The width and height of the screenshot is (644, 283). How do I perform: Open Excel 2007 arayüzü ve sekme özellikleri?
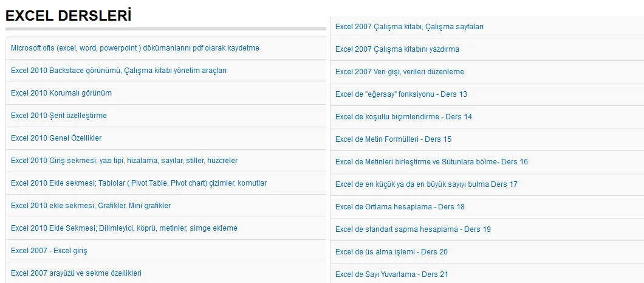76,273
